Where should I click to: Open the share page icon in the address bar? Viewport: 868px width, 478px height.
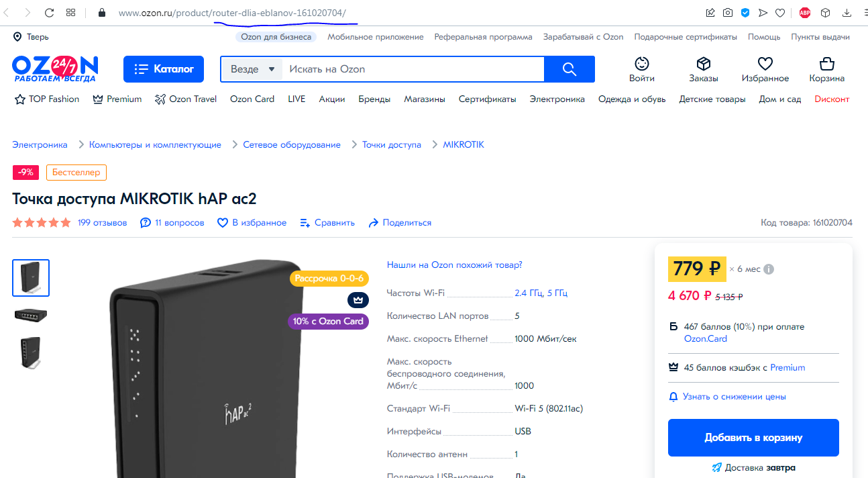[x=710, y=13]
